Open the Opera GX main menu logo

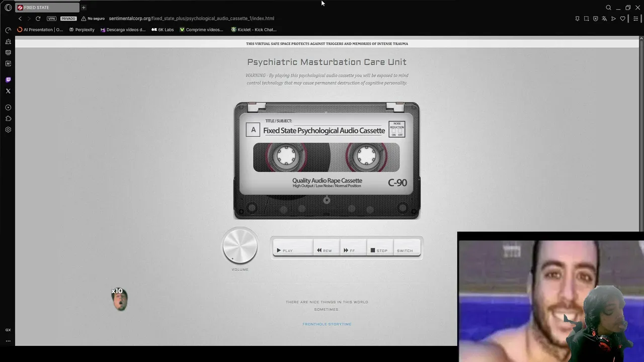(x=8, y=8)
